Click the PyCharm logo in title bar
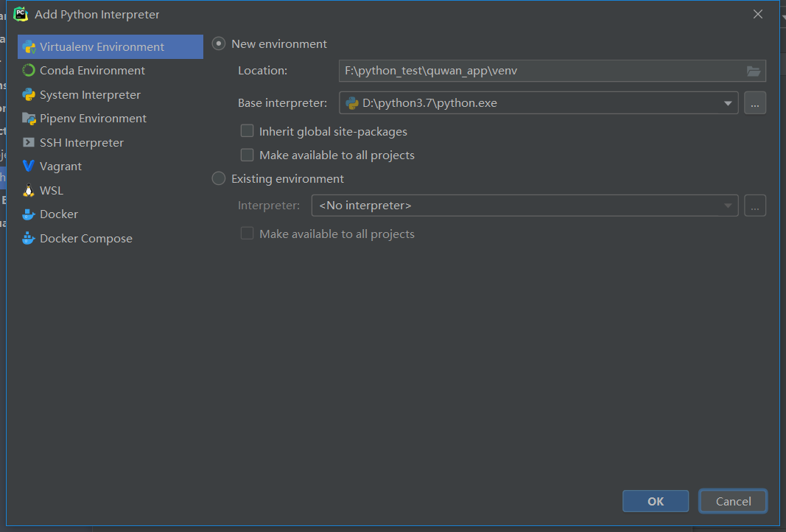The width and height of the screenshot is (786, 532). coord(21,14)
